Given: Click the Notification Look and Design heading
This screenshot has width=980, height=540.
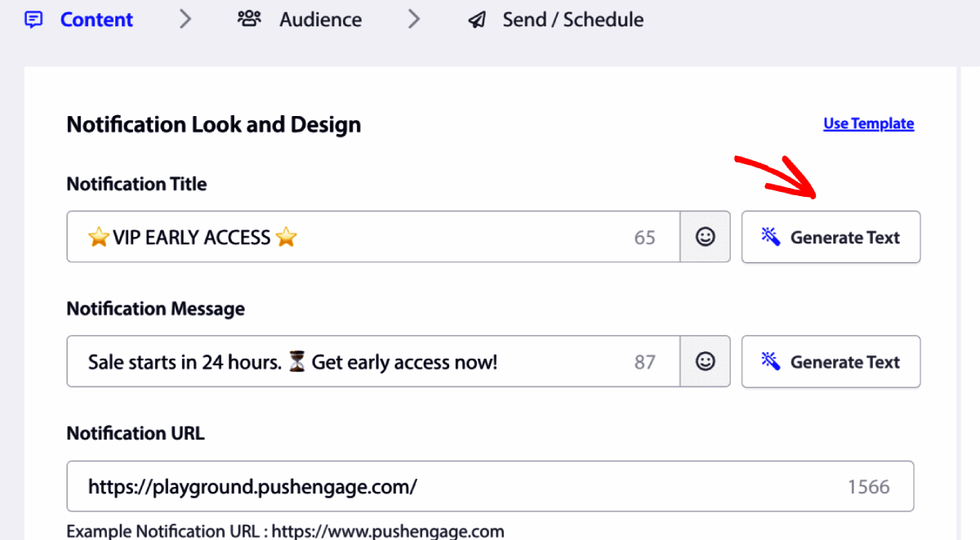Looking at the screenshot, I should pyautogui.click(x=214, y=124).
